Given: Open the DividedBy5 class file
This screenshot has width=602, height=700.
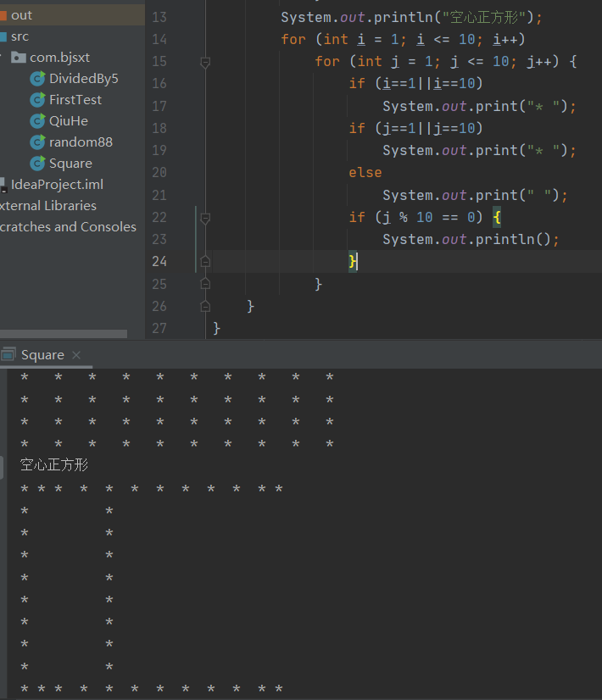Looking at the screenshot, I should 83,79.
